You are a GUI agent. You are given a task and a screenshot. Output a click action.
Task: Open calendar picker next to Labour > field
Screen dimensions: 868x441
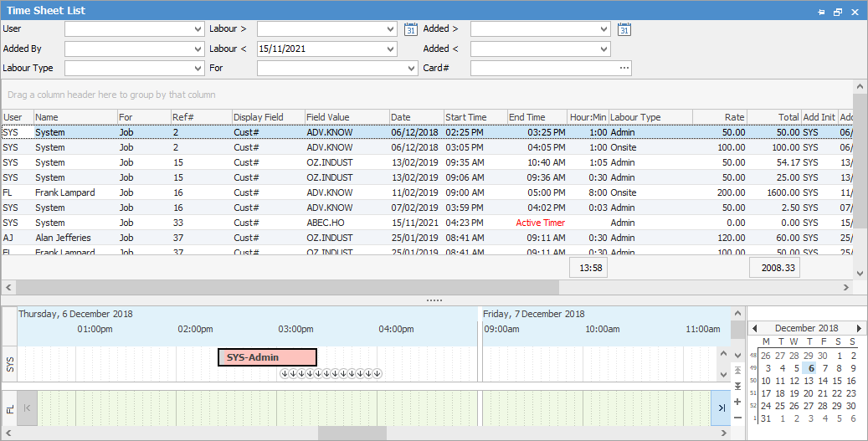point(410,29)
